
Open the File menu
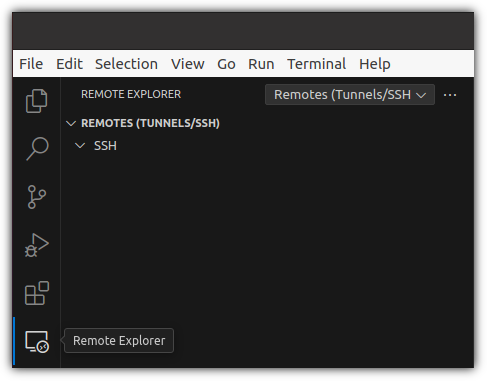[x=31, y=64]
